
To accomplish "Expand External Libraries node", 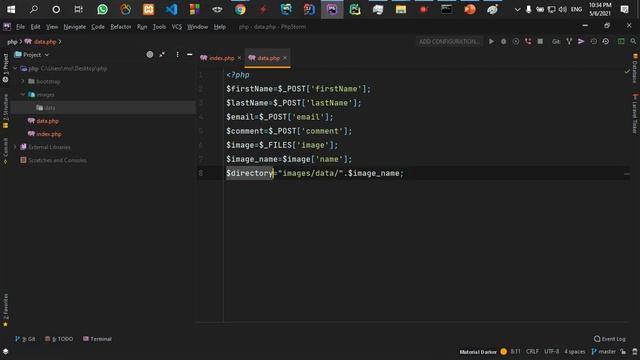I will click(16, 147).
